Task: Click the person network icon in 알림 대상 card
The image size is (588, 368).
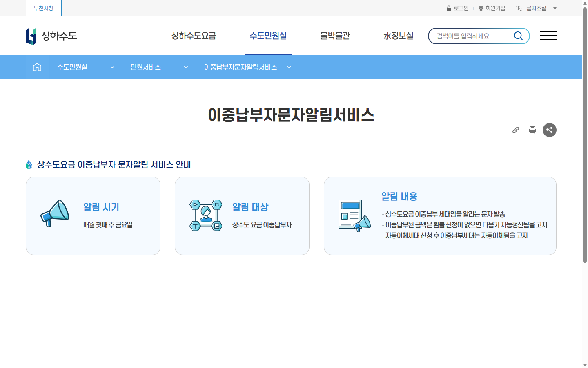Action: [206, 215]
